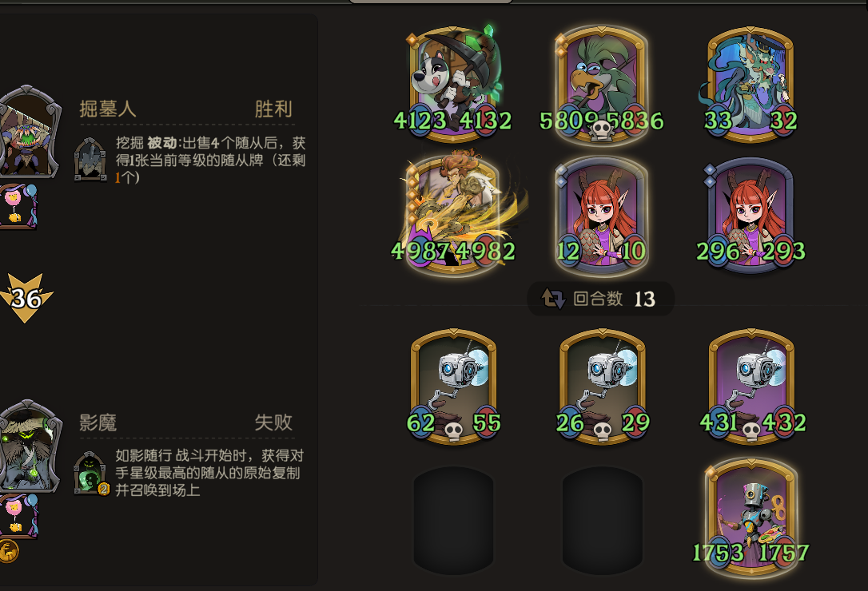Click the balloon item under 掘墓人 portrait
The image size is (868, 591).
[18, 205]
